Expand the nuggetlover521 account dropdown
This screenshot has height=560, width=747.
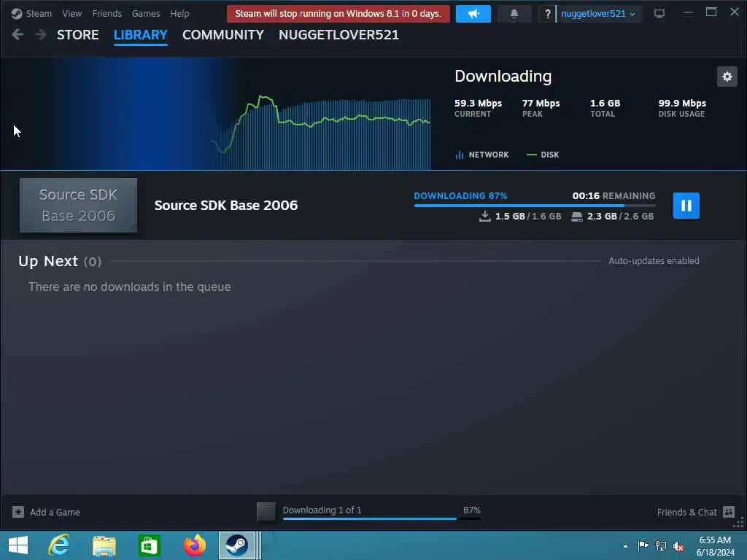point(598,14)
